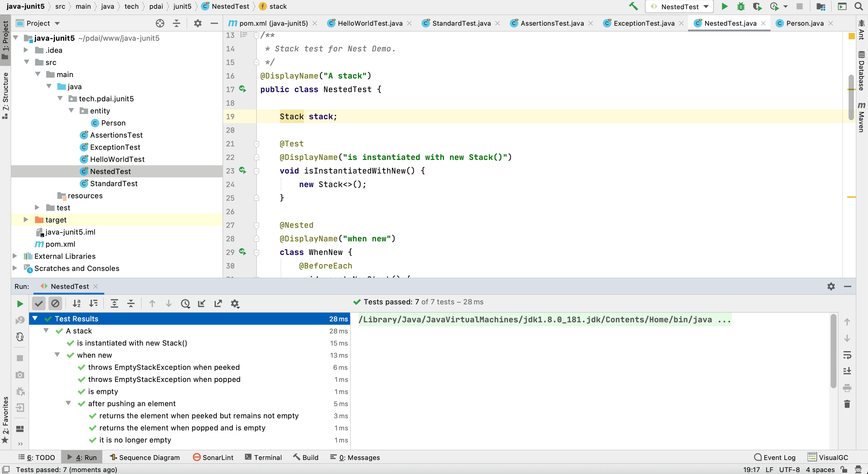This screenshot has height=474, width=868.
Task: Click the Rerun tests green play icon
Action: pos(20,304)
